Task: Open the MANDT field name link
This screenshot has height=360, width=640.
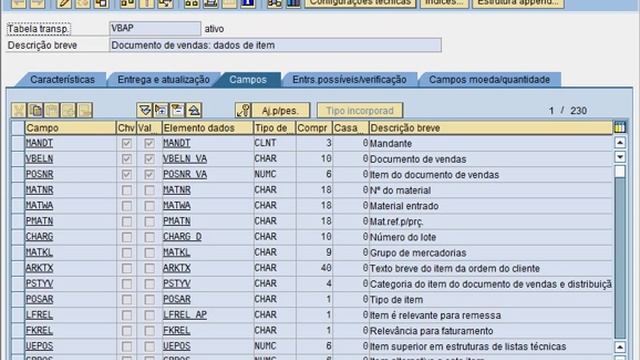Action: pyautogui.click(x=39, y=143)
